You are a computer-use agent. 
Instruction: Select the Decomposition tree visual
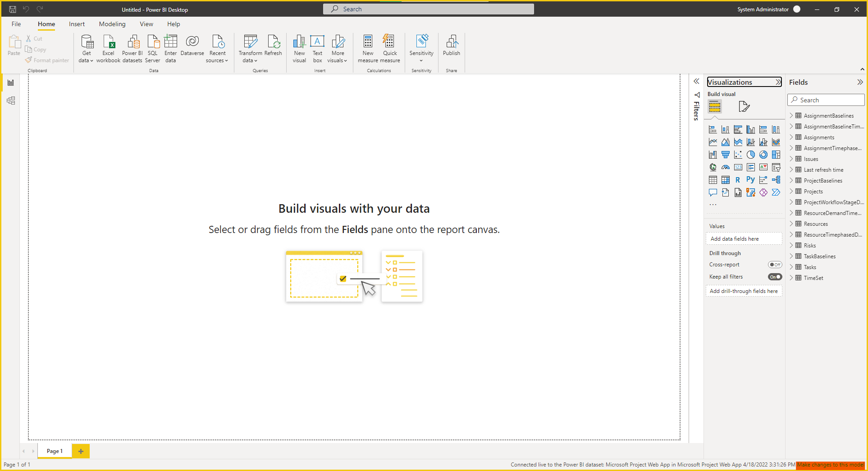point(776,180)
